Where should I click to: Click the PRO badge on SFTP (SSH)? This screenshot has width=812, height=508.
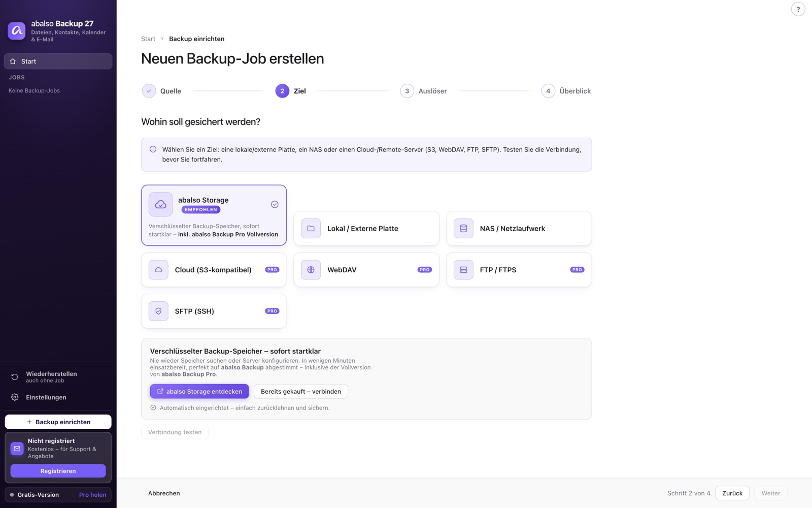pos(272,311)
